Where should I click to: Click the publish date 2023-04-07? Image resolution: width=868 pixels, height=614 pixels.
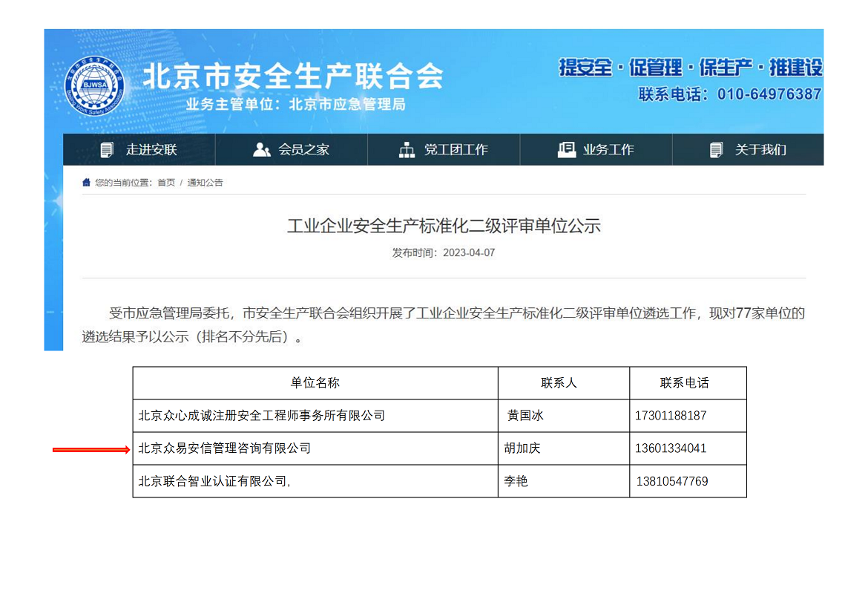pyautogui.click(x=469, y=252)
